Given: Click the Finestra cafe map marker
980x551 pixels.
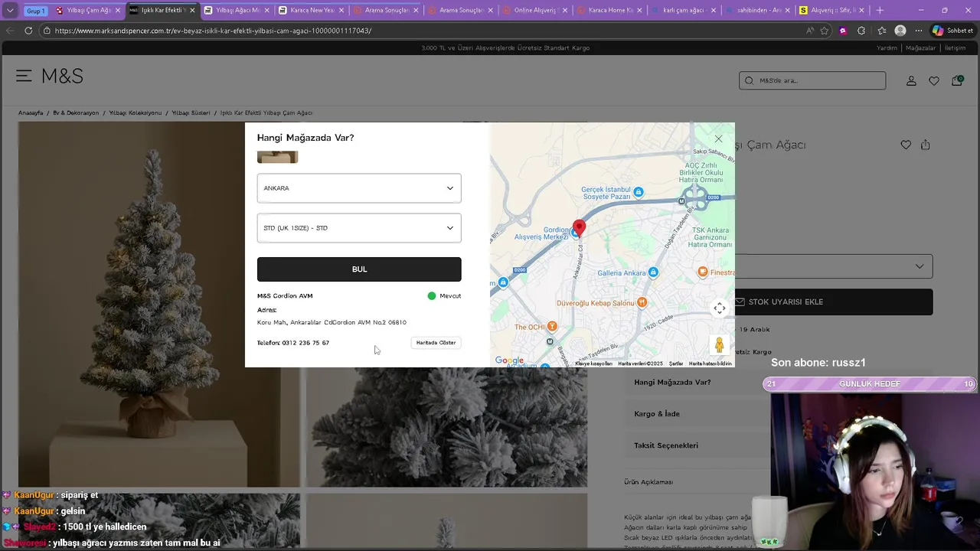Looking at the screenshot, I should [703, 272].
